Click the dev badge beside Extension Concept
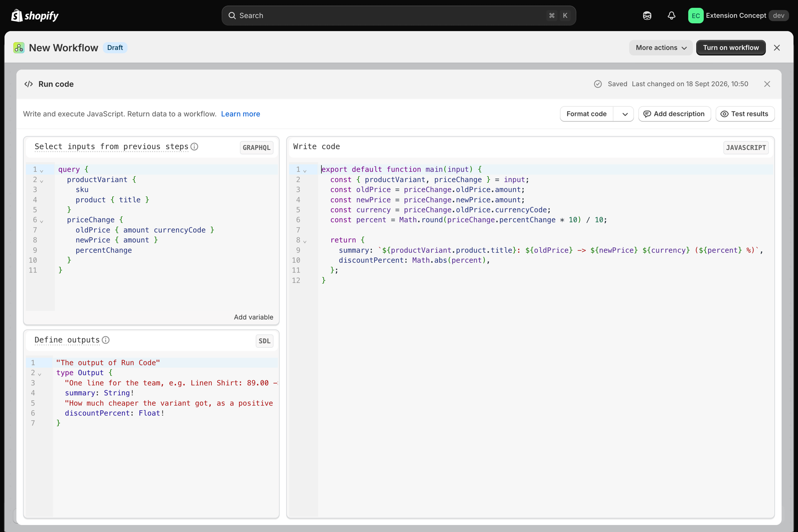Screen dimensions: 798x532 coord(778,15)
